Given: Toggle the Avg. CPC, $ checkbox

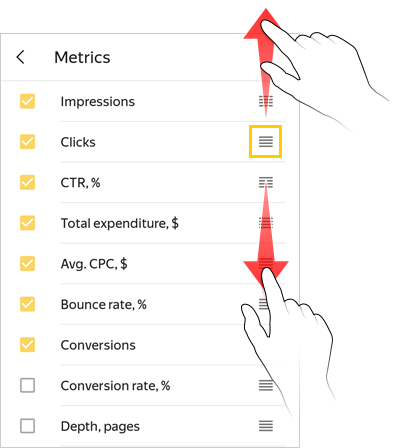Looking at the screenshot, I should (x=27, y=263).
